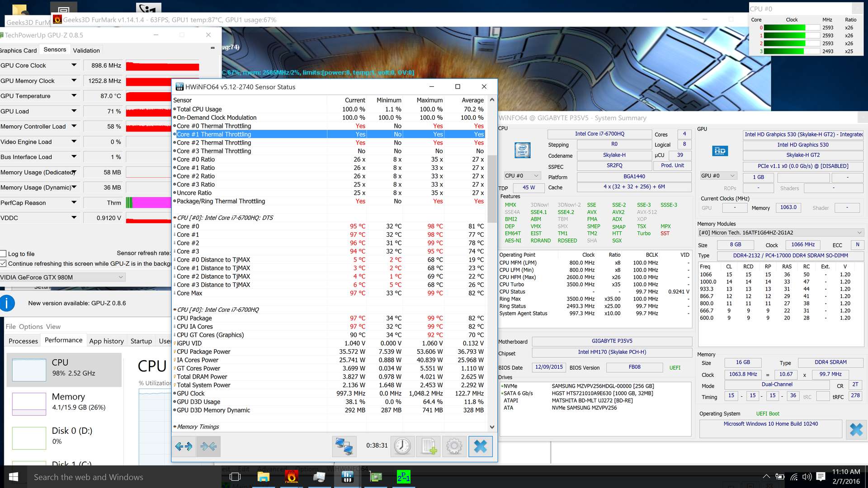Switch to the Sensors tab in GPU-Z
The height and width of the screenshot is (488, 868).
pos(55,50)
